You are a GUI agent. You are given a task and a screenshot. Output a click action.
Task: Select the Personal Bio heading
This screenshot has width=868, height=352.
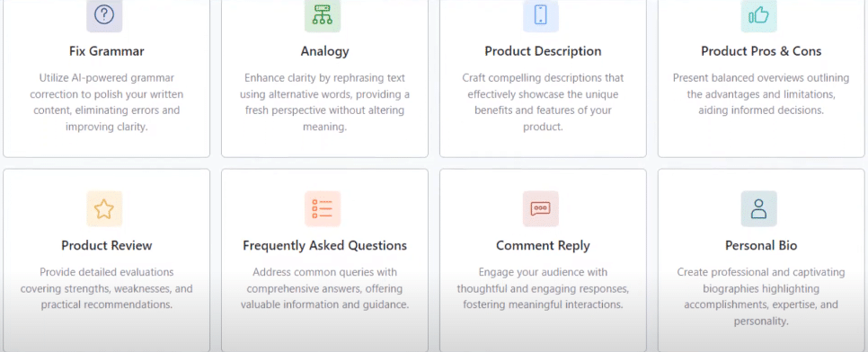tap(761, 245)
